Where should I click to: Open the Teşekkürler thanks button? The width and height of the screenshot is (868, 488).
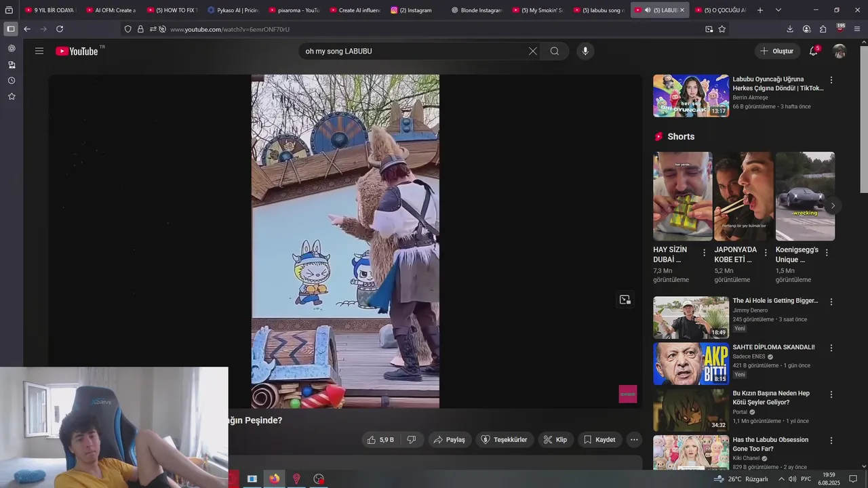[504, 440]
